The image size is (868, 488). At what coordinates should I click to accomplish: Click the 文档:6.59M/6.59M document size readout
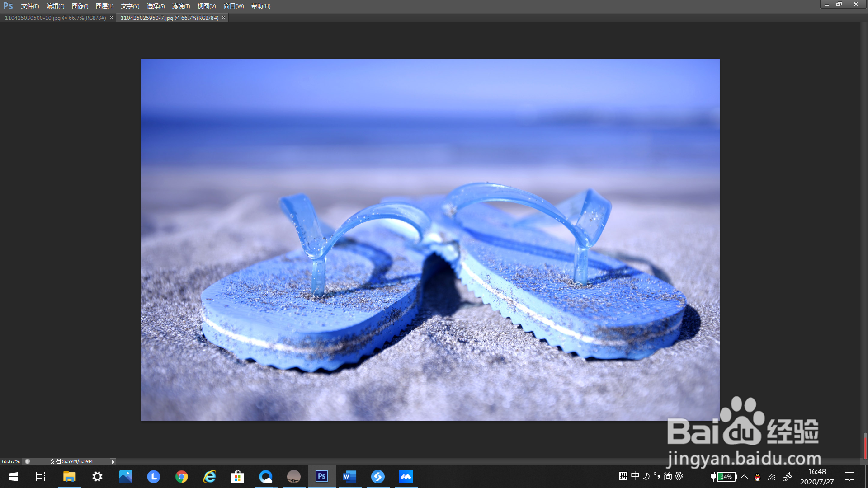[x=71, y=461]
